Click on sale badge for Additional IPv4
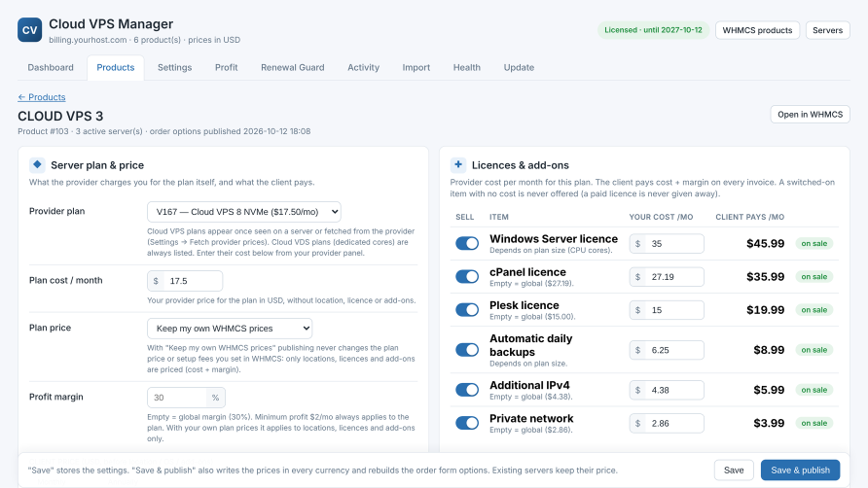868x488 pixels. [814, 390]
